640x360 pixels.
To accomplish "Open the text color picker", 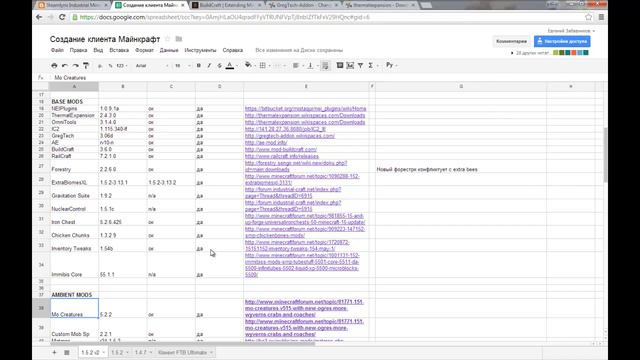I will (230, 65).
